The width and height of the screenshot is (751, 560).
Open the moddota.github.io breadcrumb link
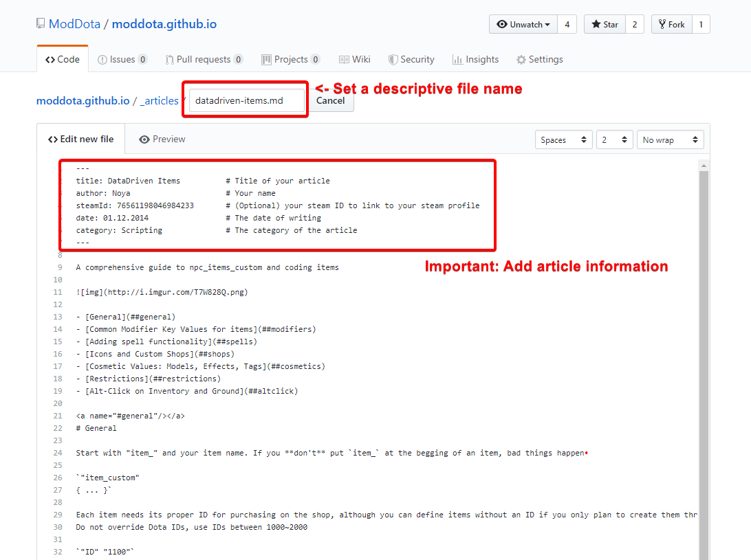pos(83,100)
